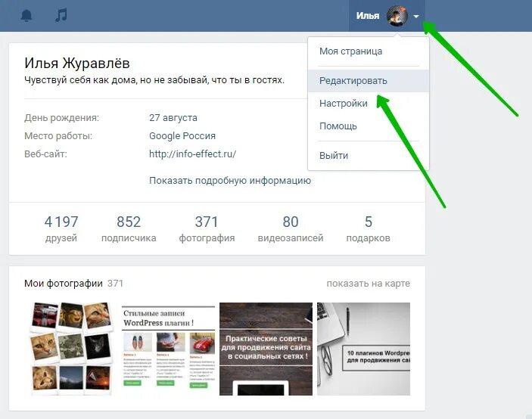Click показать на карте link
Image resolution: width=532 pixels, height=419 pixels.
[x=368, y=283]
